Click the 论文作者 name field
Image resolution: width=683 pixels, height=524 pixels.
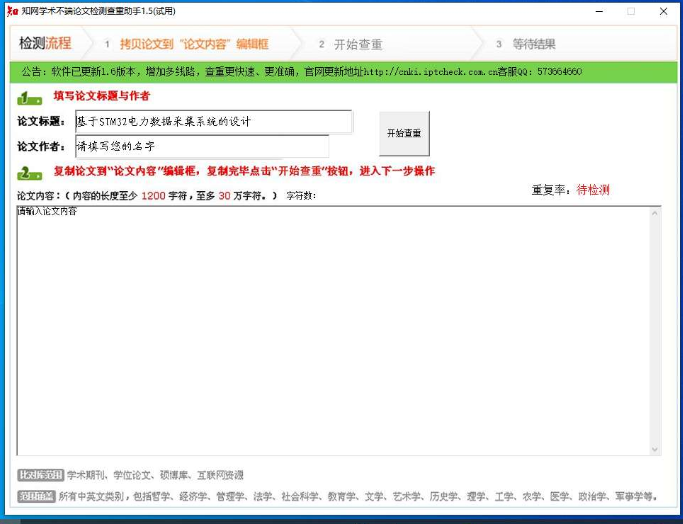click(x=201, y=146)
